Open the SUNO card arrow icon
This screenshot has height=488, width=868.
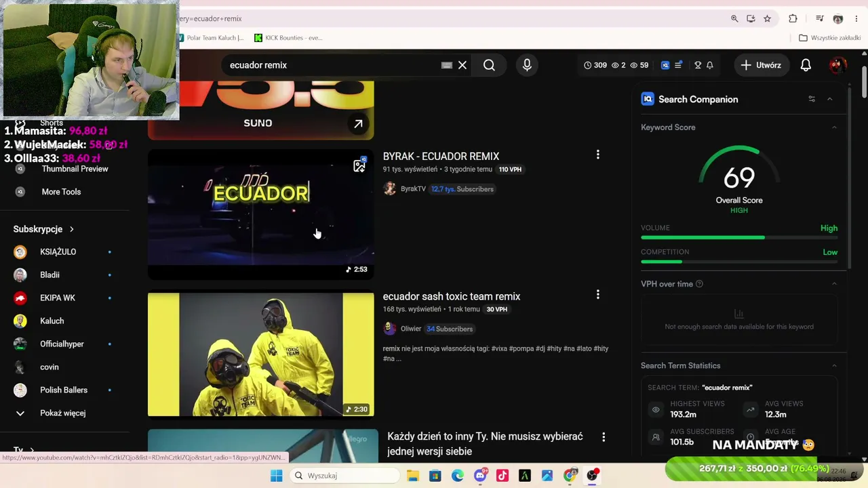coord(358,123)
